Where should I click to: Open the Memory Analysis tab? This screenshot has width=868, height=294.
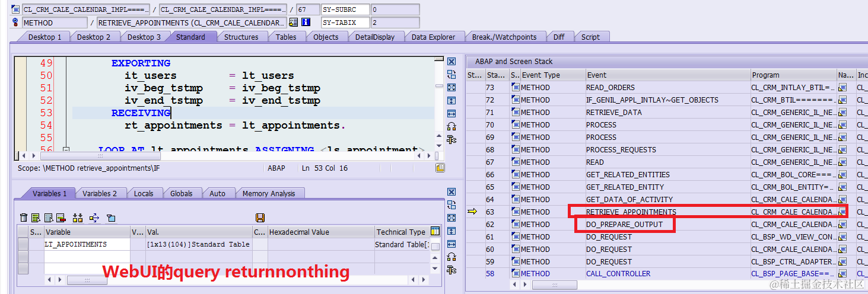[x=269, y=193]
